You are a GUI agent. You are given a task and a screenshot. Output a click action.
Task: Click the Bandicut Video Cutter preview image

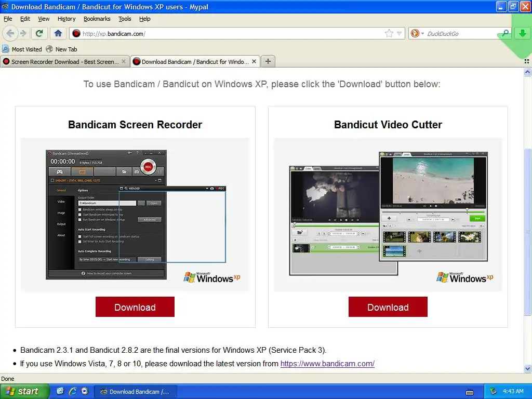coord(388,215)
